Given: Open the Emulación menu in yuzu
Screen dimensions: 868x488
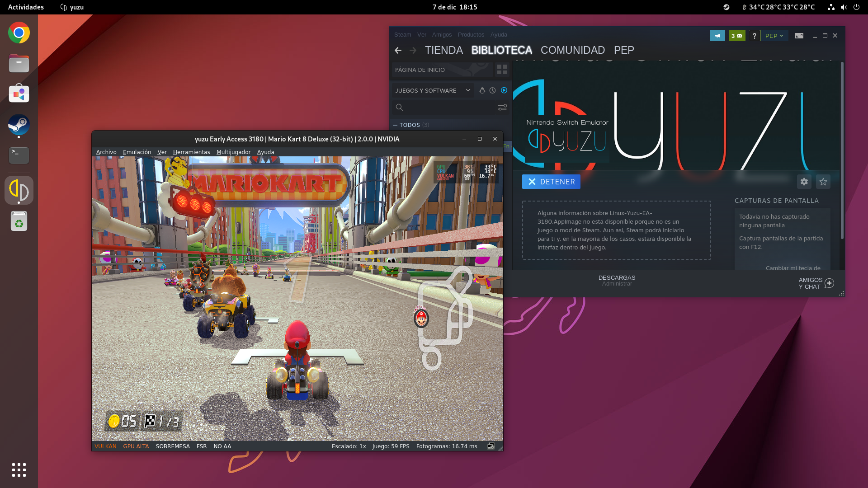Looking at the screenshot, I should 137,152.
